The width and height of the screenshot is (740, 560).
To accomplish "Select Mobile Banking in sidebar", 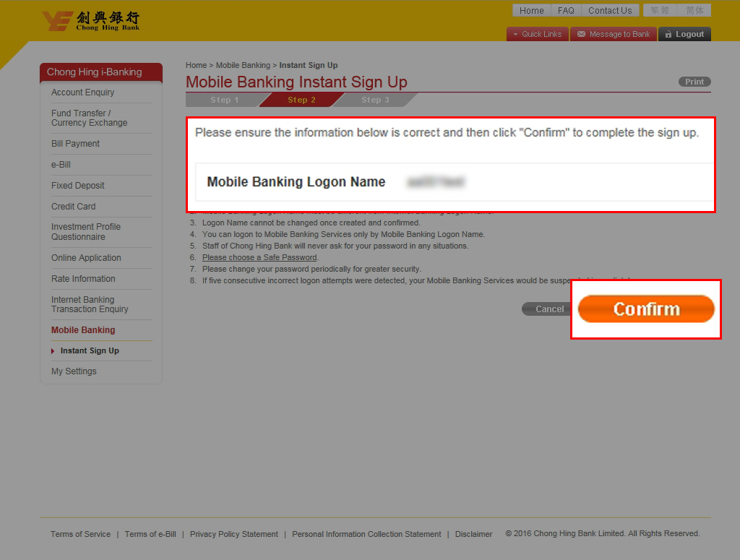I will tap(83, 330).
